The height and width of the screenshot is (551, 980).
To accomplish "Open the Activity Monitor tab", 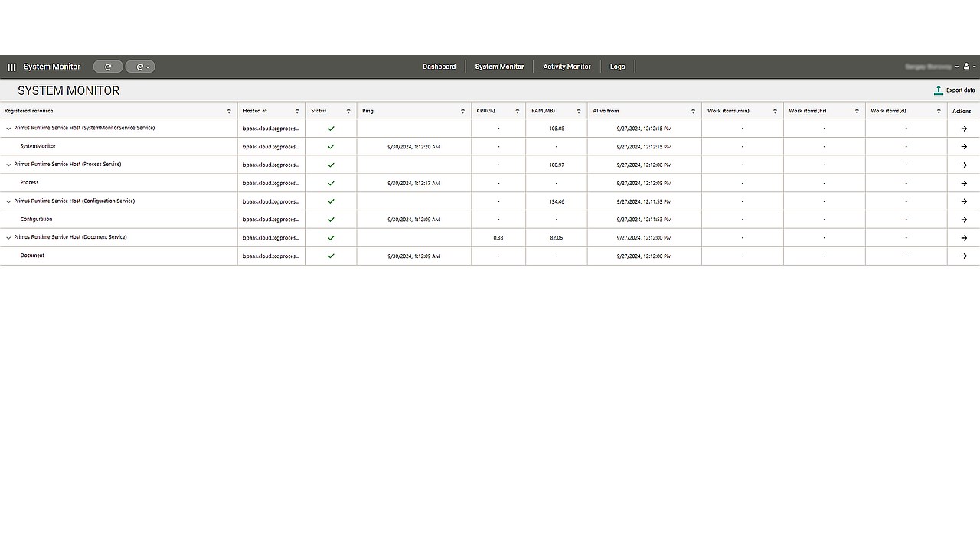I will point(567,67).
